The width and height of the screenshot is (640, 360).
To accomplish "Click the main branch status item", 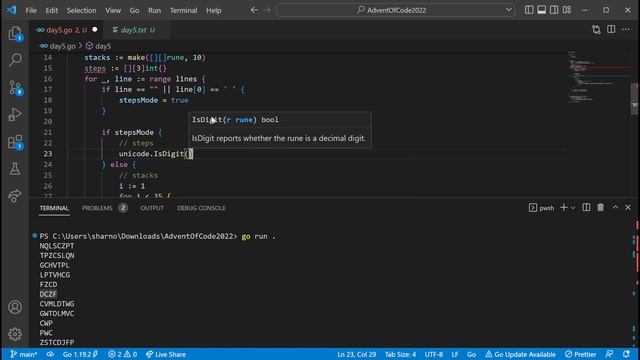I will 24,354.
